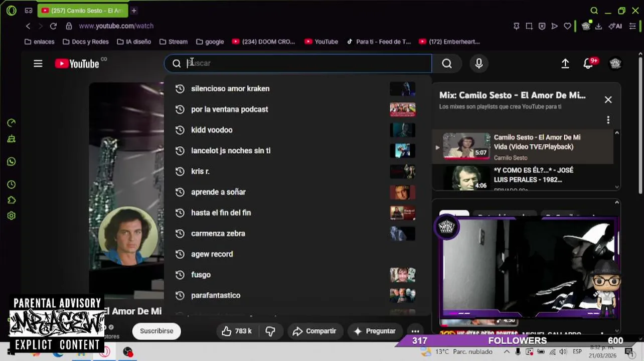Add page to favorites heart icon

pos(567,26)
